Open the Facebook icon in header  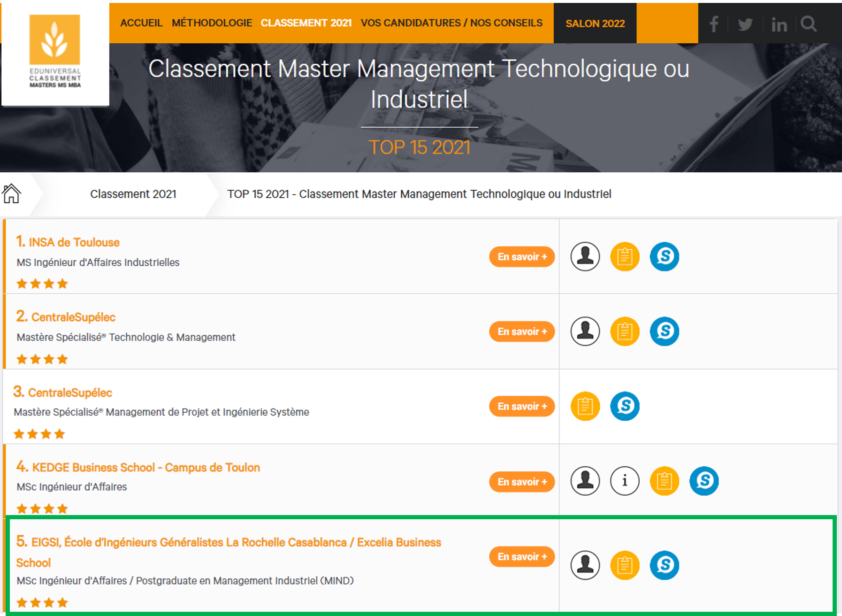[714, 23]
